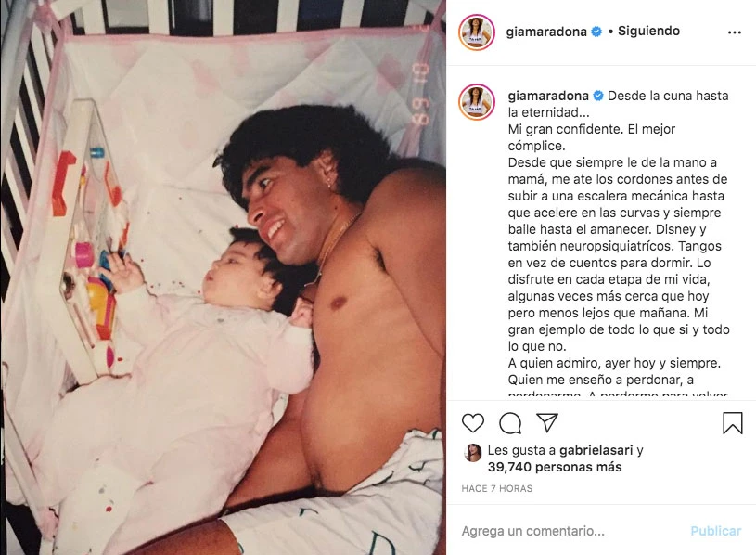This screenshot has width=756, height=555.
Task: Open giamaradona username in the header
Action: pos(546,32)
